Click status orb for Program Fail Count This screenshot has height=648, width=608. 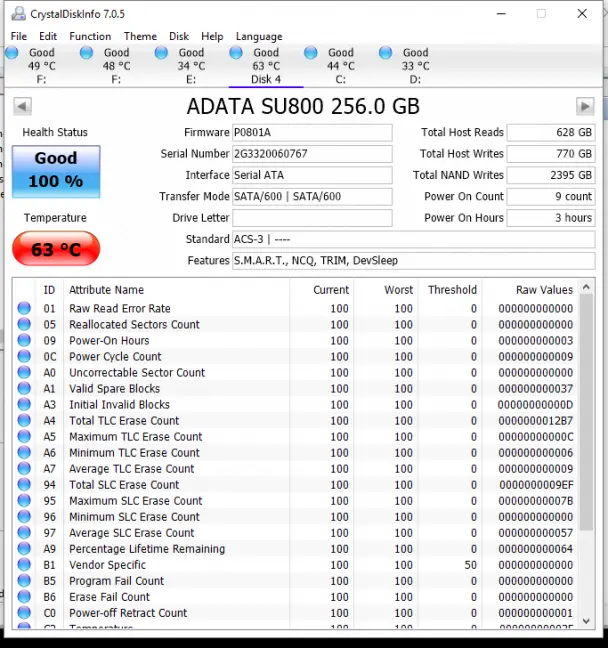pyautogui.click(x=24, y=581)
